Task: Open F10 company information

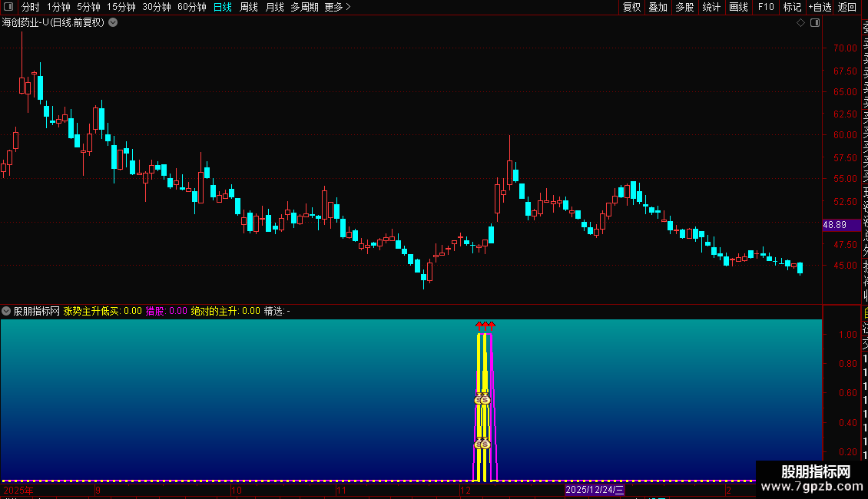Action: 766,7
